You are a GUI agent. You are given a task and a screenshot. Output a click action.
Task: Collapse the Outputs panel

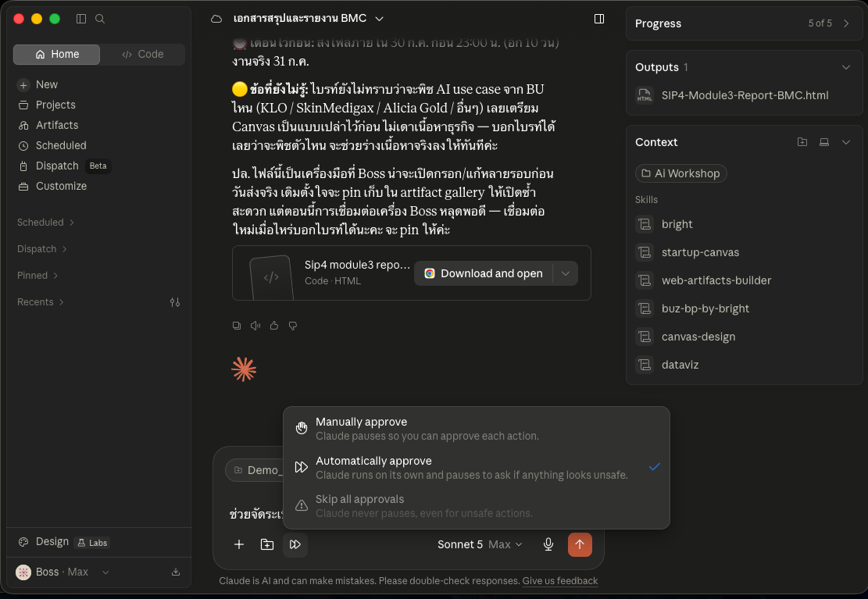coord(846,67)
